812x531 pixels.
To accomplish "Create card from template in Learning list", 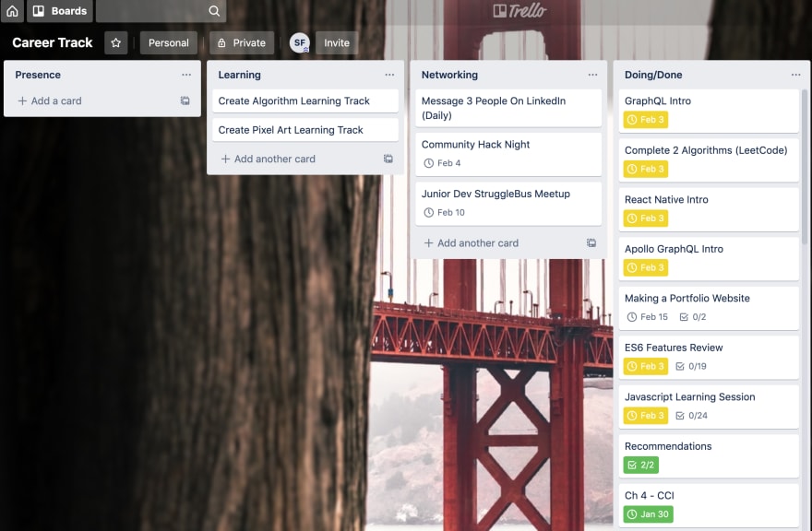I will pyautogui.click(x=388, y=159).
